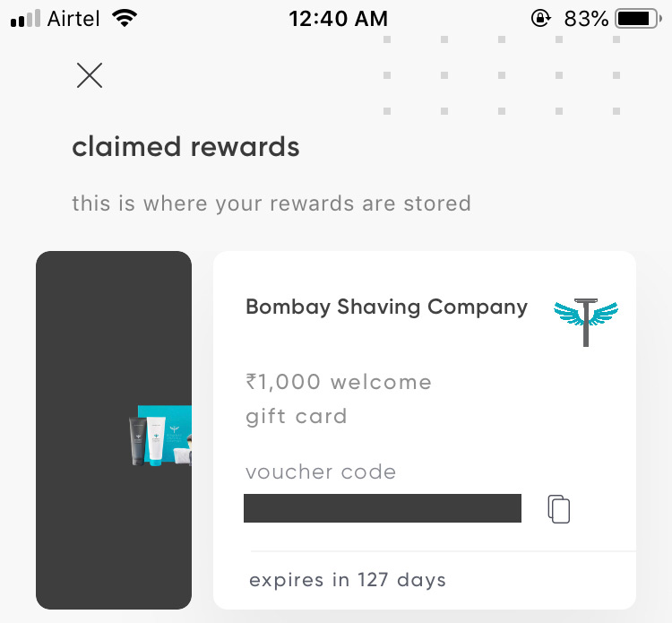This screenshot has height=623, width=672.
Task: Close the claimed rewards screen
Action: coord(90,75)
